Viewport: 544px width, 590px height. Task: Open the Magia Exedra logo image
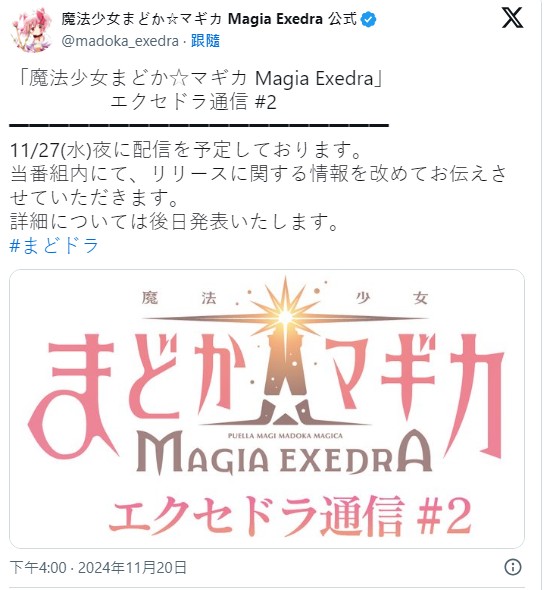click(x=267, y=408)
